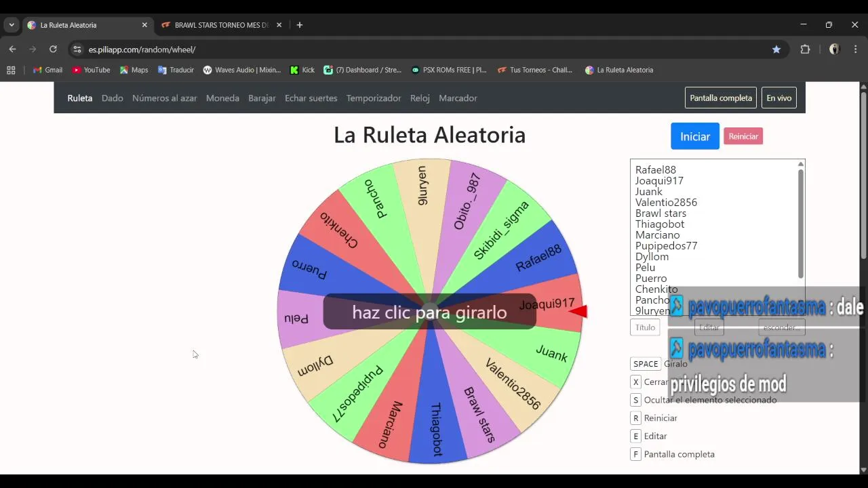The height and width of the screenshot is (488, 868).
Task: Click 'Pupipedos77' in names list
Action: (666, 246)
